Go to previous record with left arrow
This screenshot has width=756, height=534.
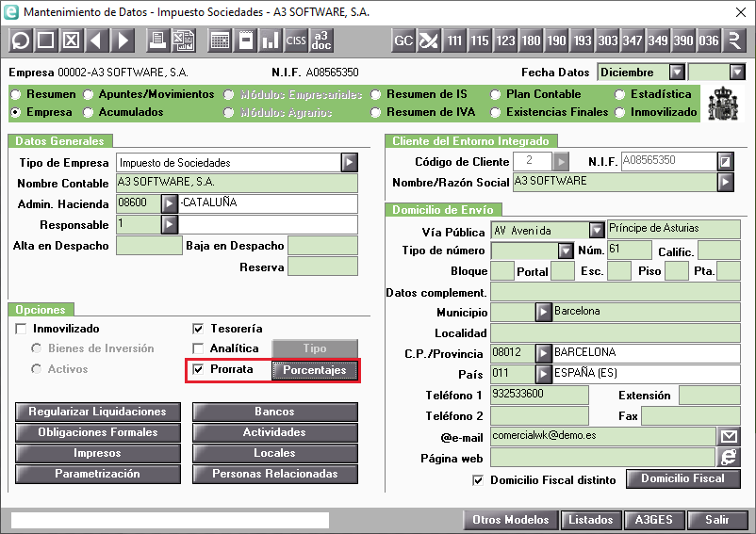96,40
